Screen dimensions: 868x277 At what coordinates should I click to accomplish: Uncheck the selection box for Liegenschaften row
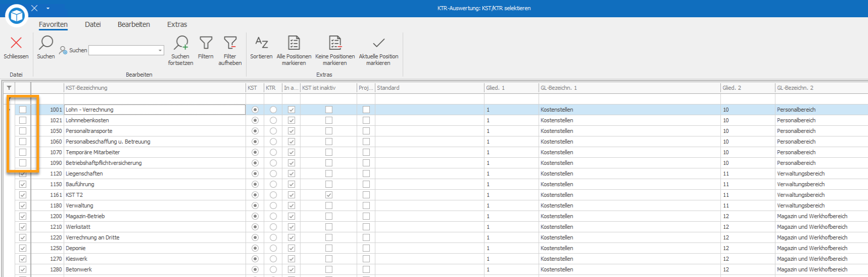23,174
